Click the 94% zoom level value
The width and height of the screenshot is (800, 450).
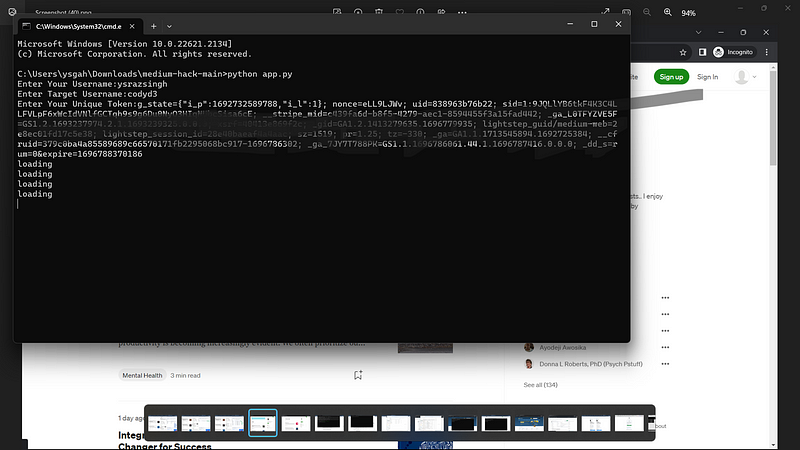(688, 13)
